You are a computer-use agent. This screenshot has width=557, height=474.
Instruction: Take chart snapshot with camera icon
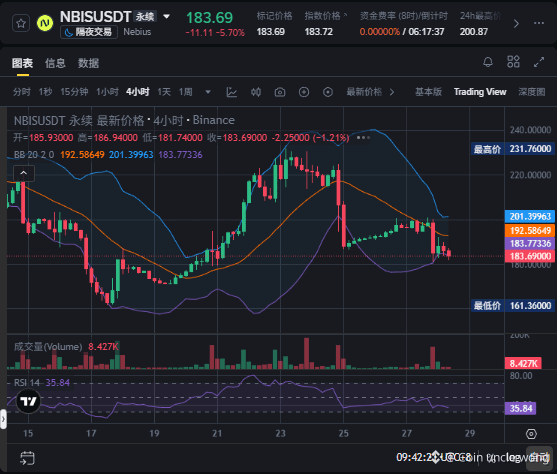click(280, 92)
